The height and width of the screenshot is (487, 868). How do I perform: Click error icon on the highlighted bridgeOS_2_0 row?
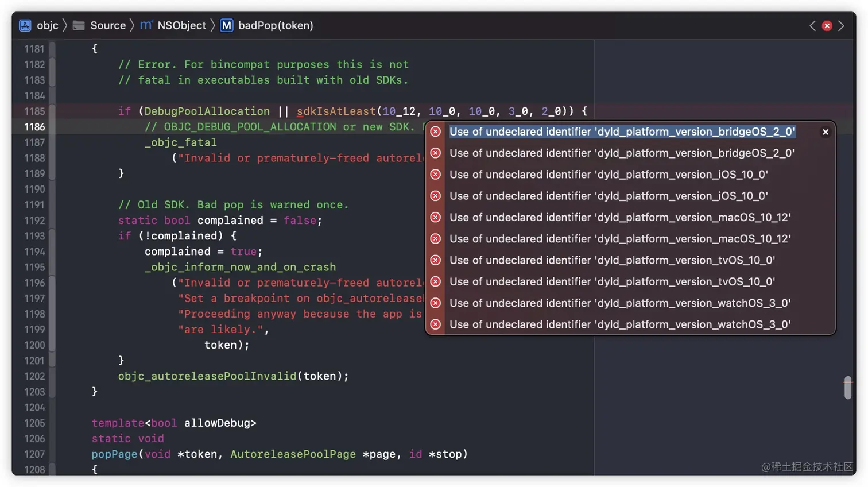pyautogui.click(x=436, y=132)
